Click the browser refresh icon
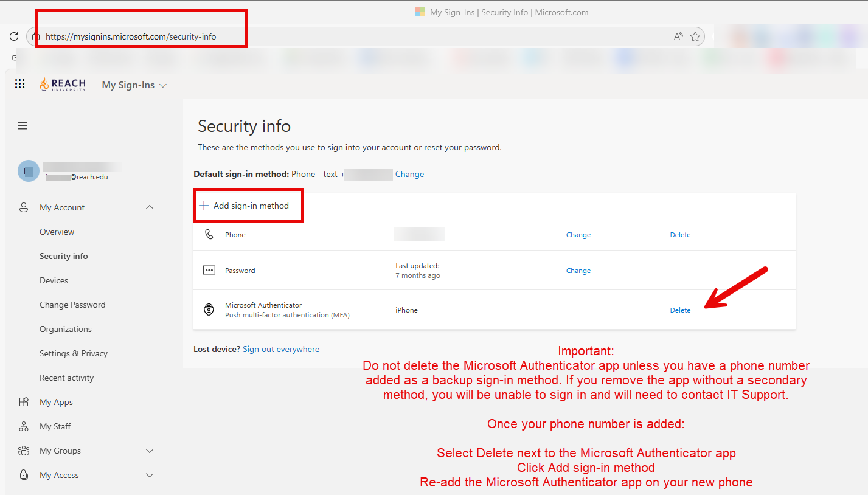Viewport: 868px width, 495px height. [x=13, y=36]
